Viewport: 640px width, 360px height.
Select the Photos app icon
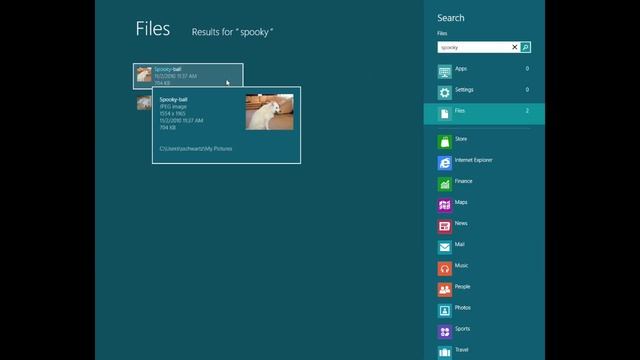[444, 311]
